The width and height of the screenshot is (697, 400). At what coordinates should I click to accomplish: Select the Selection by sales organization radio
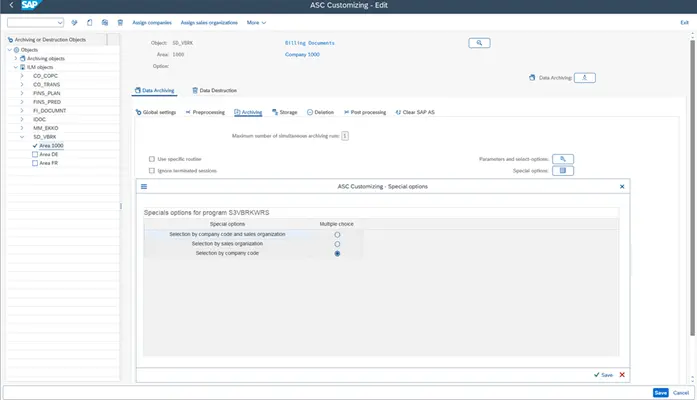[337, 244]
